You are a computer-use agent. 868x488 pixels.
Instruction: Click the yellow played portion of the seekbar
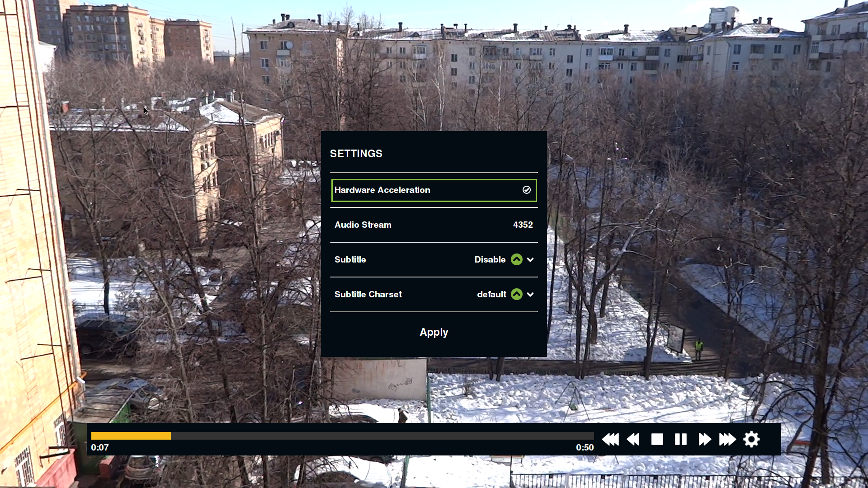click(131, 436)
